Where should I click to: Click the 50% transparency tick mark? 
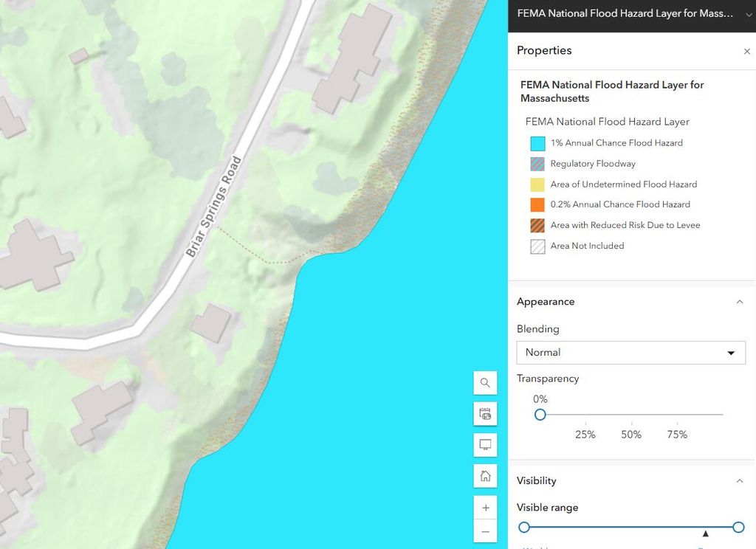coord(631,424)
